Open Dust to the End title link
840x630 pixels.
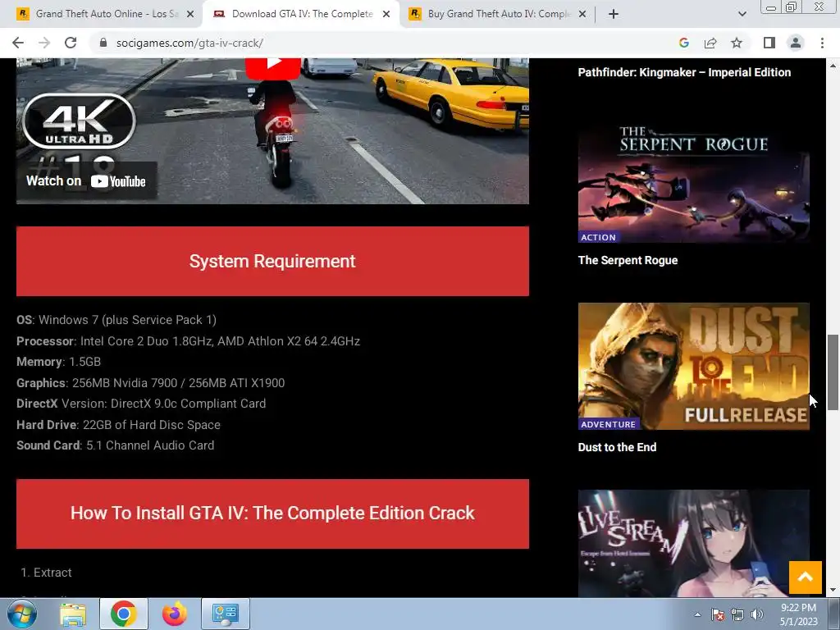click(617, 447)
